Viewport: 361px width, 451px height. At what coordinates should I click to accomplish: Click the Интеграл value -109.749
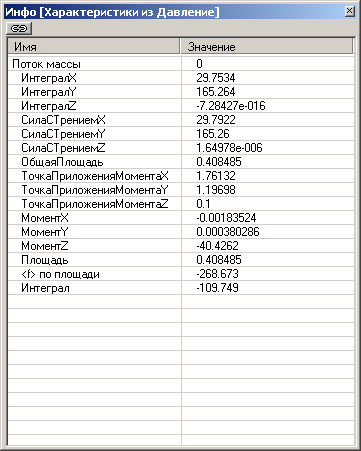coord(217,288)
